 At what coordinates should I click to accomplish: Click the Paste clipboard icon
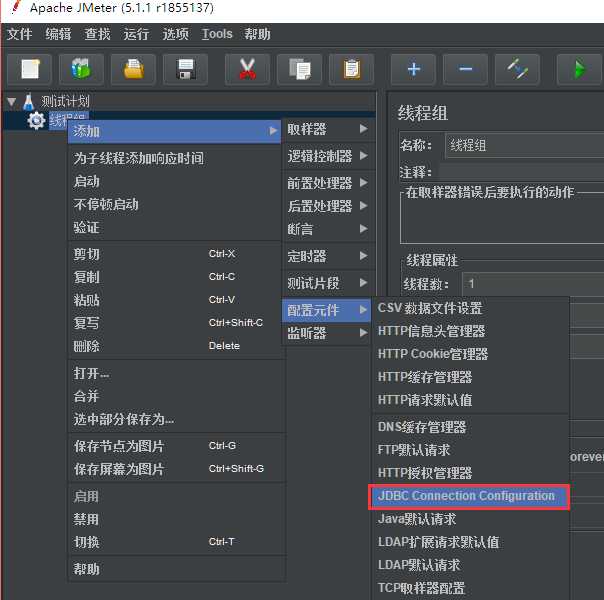point(351,69)
